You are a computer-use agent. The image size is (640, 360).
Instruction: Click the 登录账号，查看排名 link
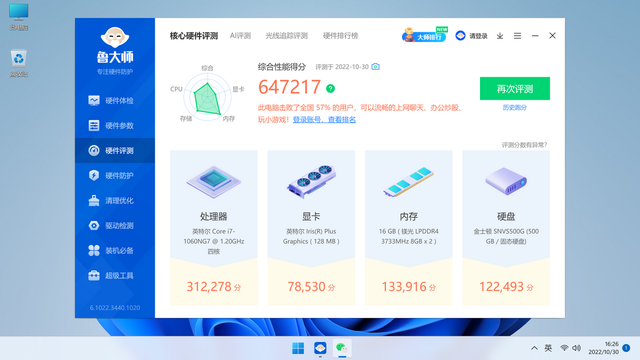click(324, 120)
